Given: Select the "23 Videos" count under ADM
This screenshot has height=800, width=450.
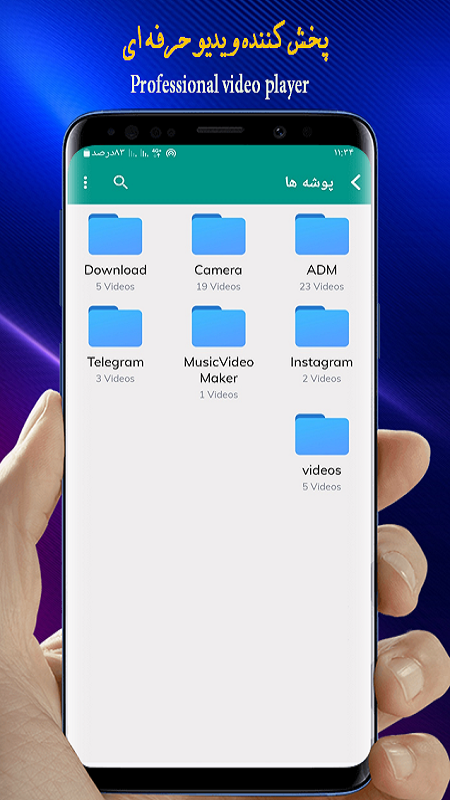Looking at the screenshot, I should point(322,287).
